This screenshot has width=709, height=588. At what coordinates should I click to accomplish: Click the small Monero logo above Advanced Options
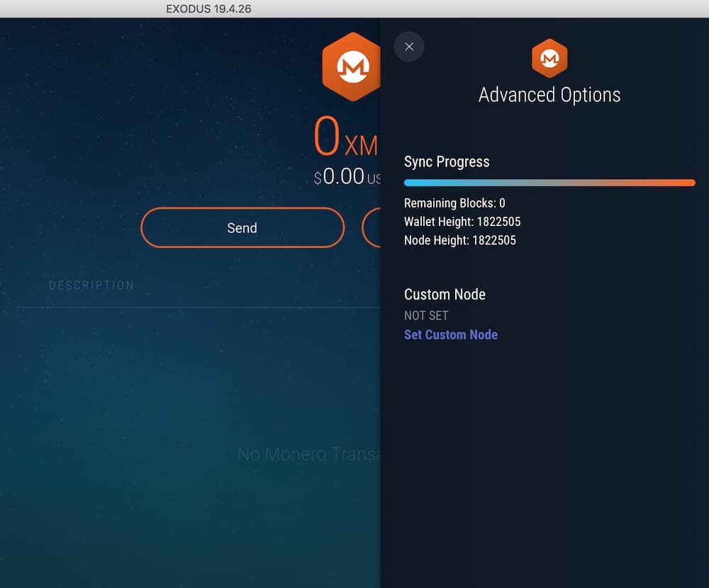click(549, 58)
